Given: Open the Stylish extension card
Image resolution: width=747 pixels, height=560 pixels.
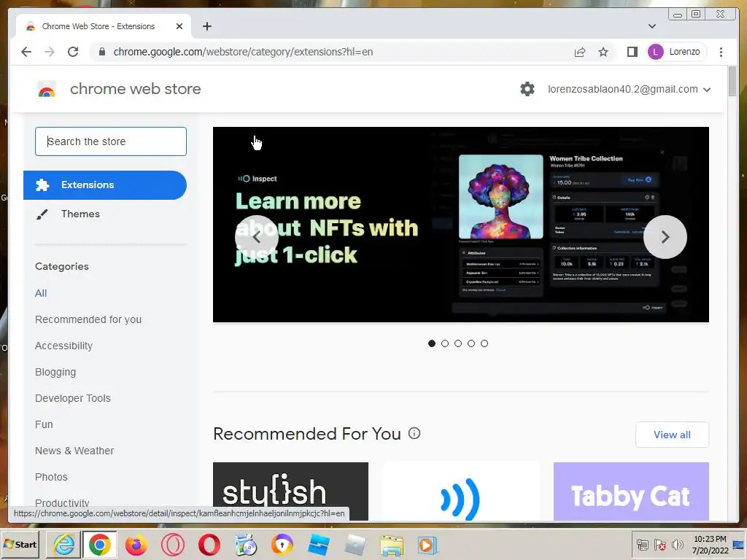Looking at the screenshot, I should pos(290,491).
